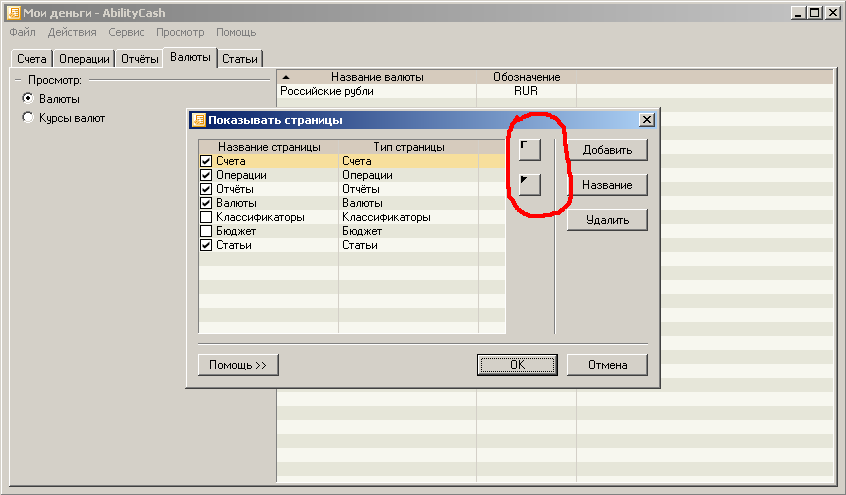Uncheck the Отчёты page checkbox

coord(206,189)
